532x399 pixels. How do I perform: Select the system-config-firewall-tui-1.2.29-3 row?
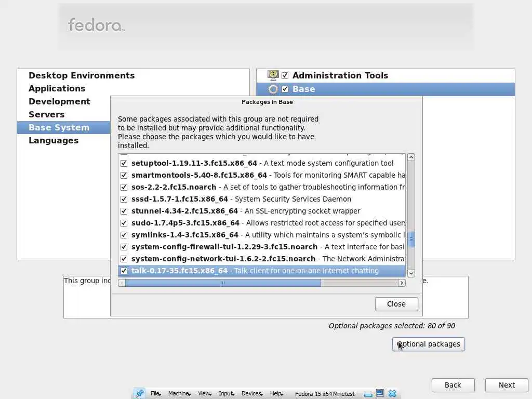tap(262, 247)
